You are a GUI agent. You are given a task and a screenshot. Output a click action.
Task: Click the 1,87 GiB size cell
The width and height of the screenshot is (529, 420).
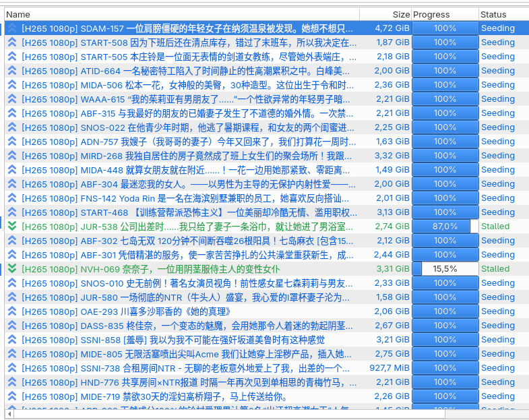tap(393, 42)
